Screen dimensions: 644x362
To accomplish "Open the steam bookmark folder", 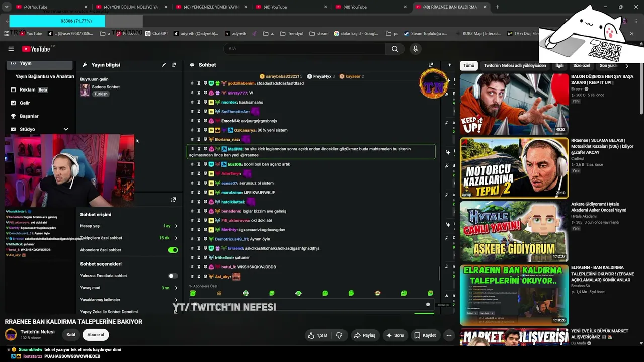I will (x=318, y=33).
